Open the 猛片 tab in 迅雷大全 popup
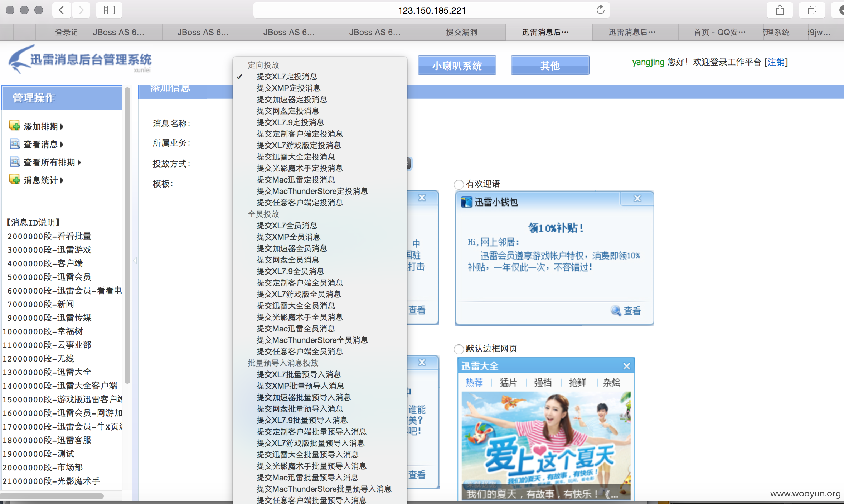Screen dimensions: 844x504 click(x=508, y=382)
